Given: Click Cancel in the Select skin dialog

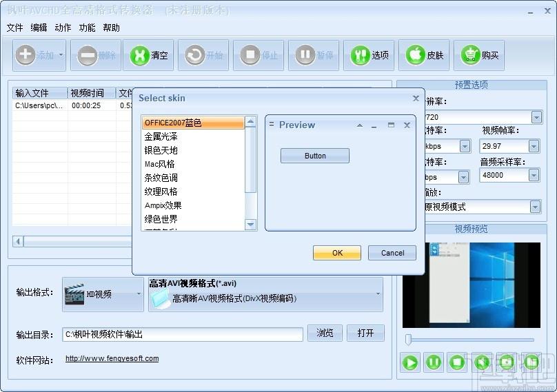Looking at the screenshot, I should pos(392,253).
